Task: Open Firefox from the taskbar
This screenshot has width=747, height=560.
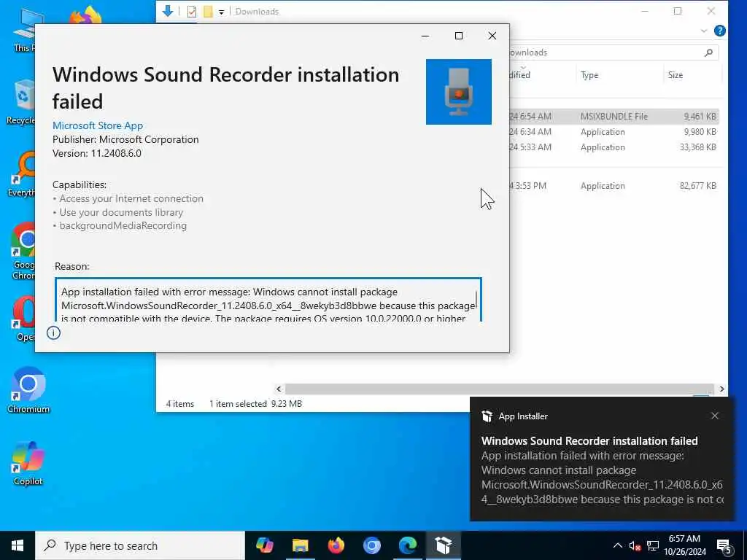Action: pos(336,545)
